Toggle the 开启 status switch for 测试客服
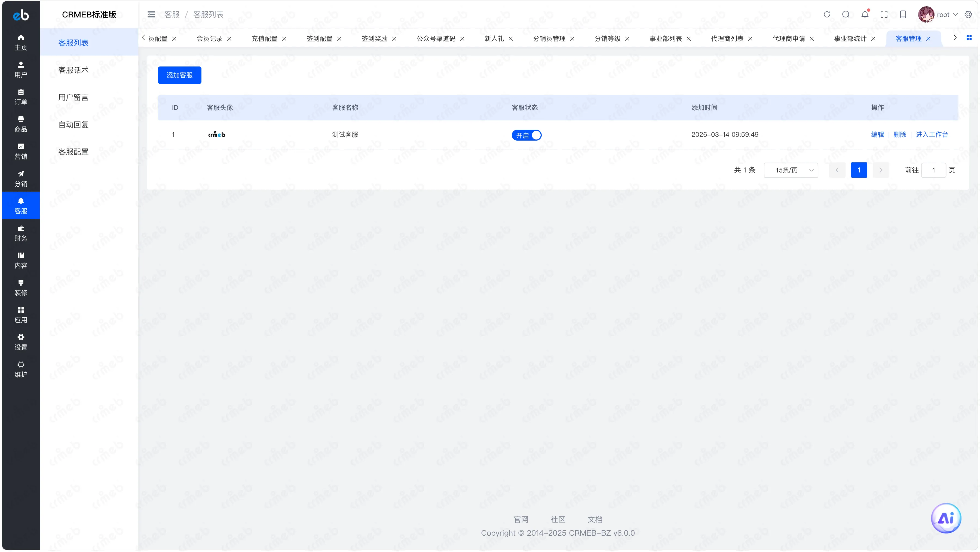The height and width of the screenshot is (552, 980). [526, 135]
